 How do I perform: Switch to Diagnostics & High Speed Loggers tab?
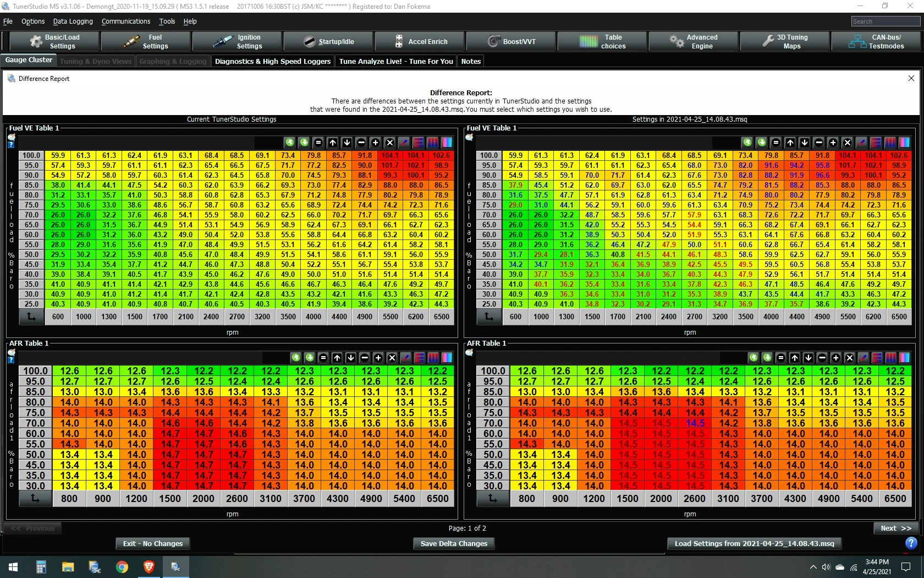pyautogui.click(x=273, y=61)
